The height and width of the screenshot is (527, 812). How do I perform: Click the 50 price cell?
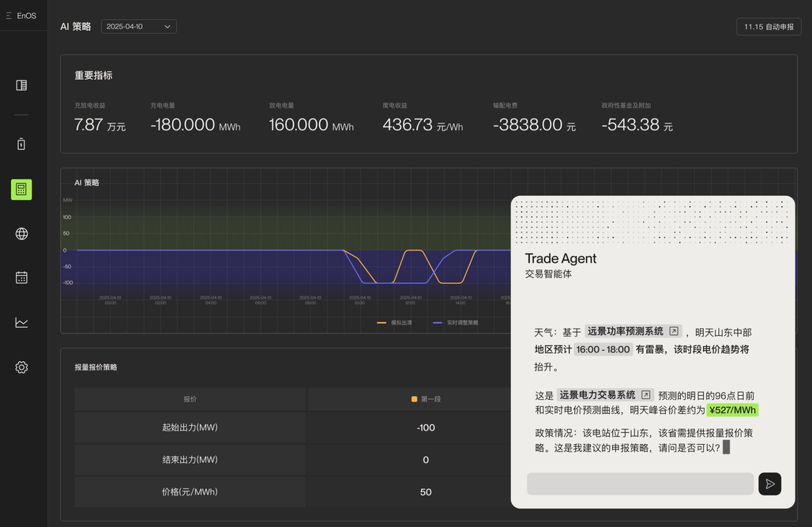[426, 491]
